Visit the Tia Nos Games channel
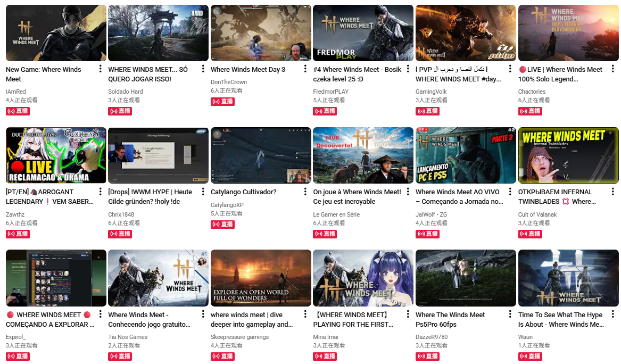The width and height of the screenshot is (621, 364). (x=128, y=337)
